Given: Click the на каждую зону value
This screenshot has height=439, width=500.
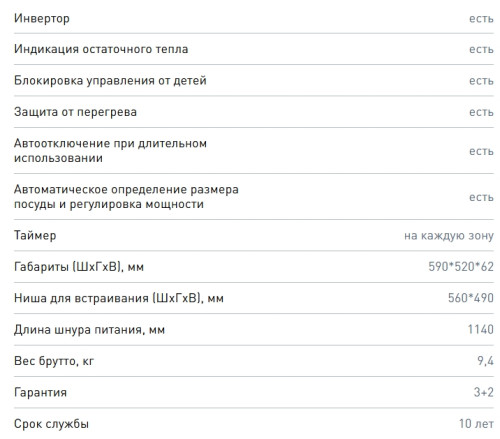Looking at the screenshot, I should pyautogui.click(x=449, y=236).
